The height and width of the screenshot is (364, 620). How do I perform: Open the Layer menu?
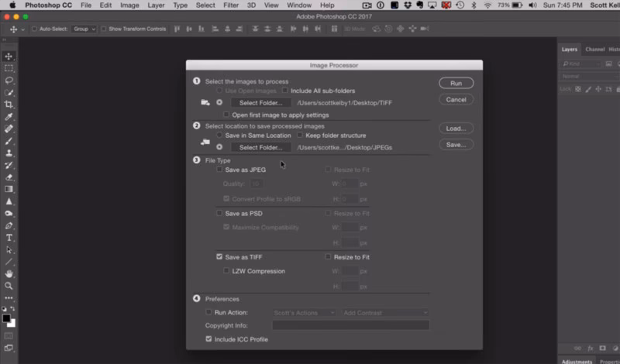(x=157, y=5)
